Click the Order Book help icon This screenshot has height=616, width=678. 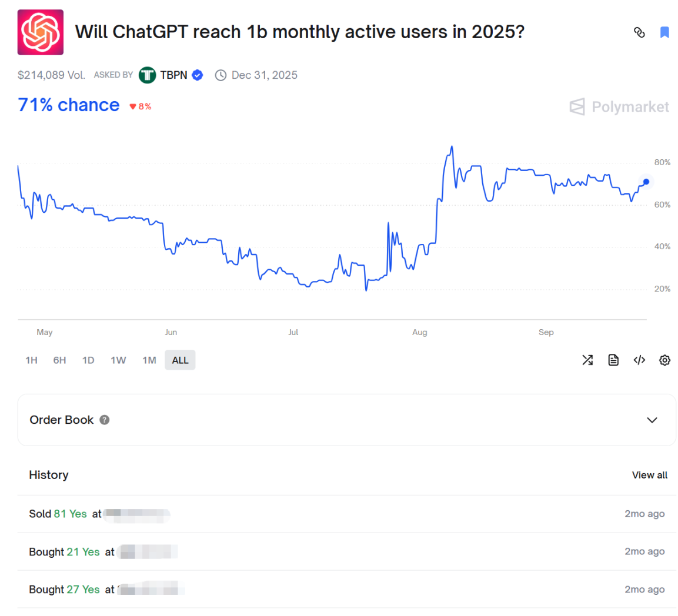click(105, 420)
